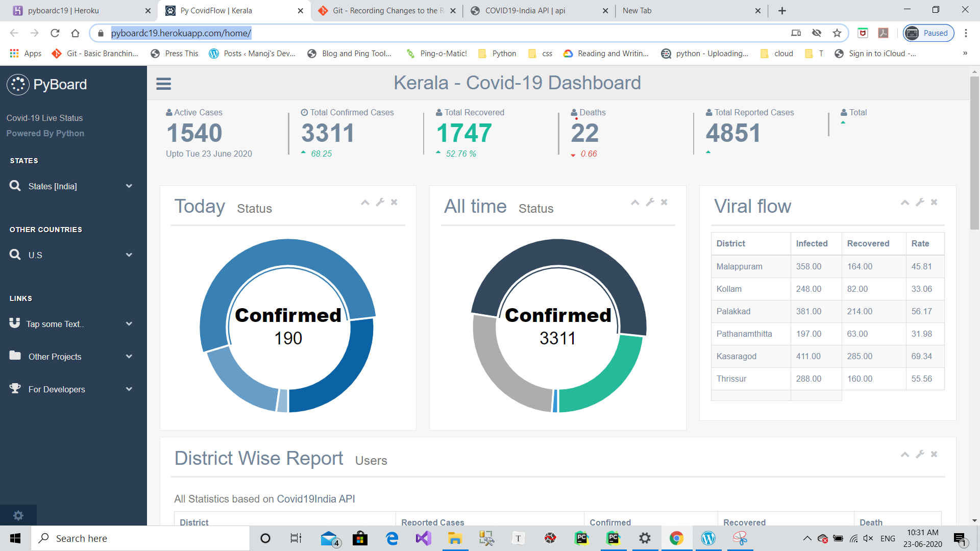Close the District Wise Report panel

pyautogui.click(x=934, y=454)
